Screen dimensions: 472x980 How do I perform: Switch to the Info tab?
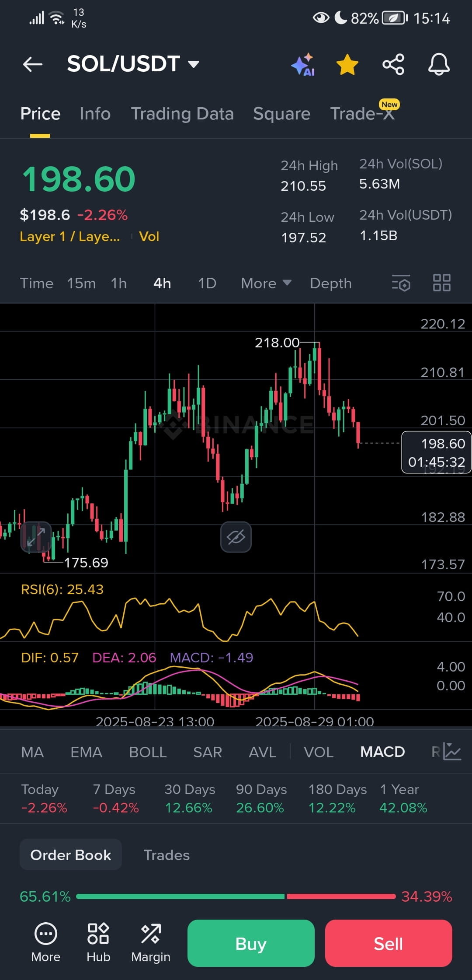(x=95, y=114)
